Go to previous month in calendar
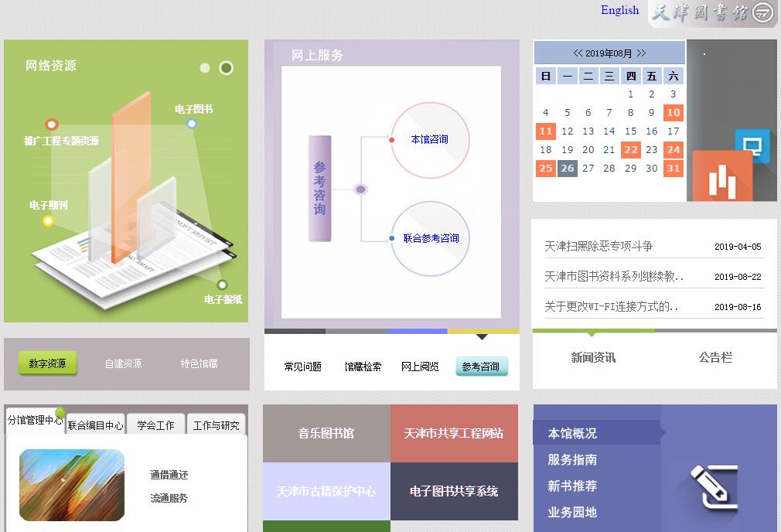781x532 pixels. coord(578,53)
